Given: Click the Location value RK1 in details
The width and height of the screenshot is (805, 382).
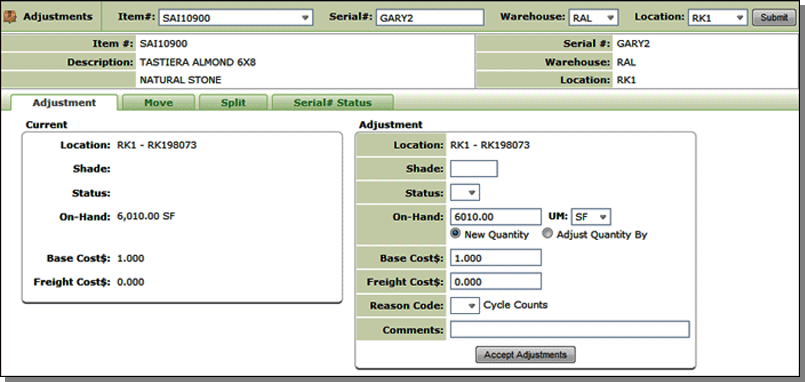Looking at the screenshot, I should pyautogui.click(x=626, y=80).
